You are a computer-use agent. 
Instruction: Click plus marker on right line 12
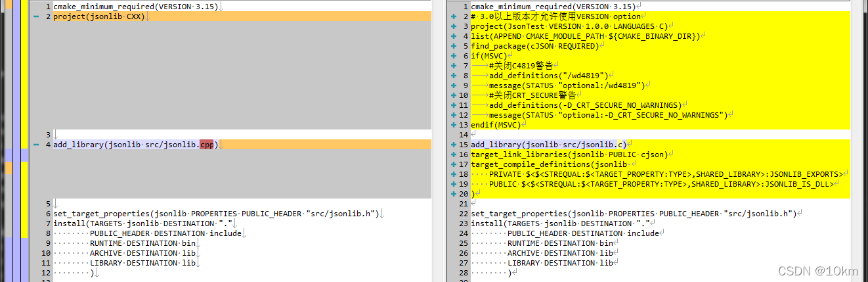(x=454, y=115)
